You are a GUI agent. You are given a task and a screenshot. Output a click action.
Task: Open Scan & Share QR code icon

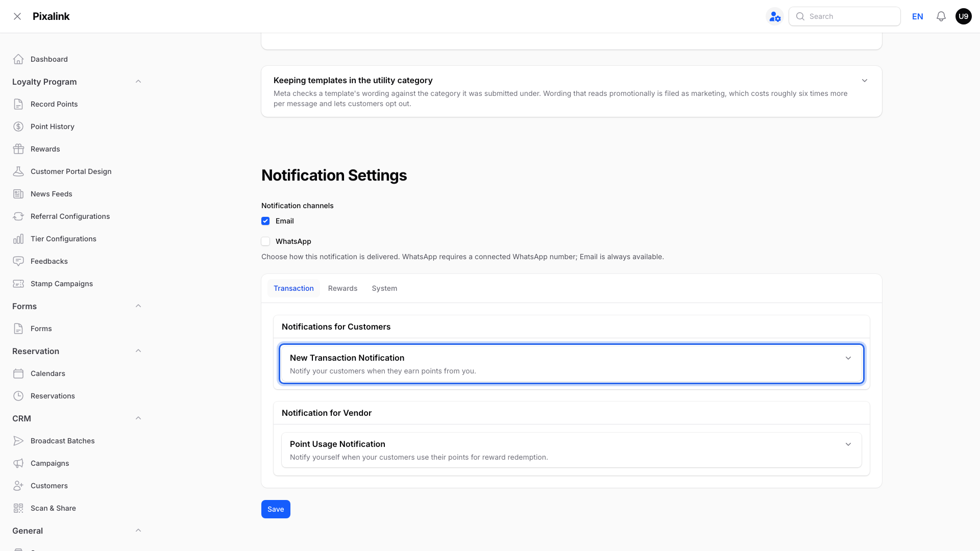point(18,508)
